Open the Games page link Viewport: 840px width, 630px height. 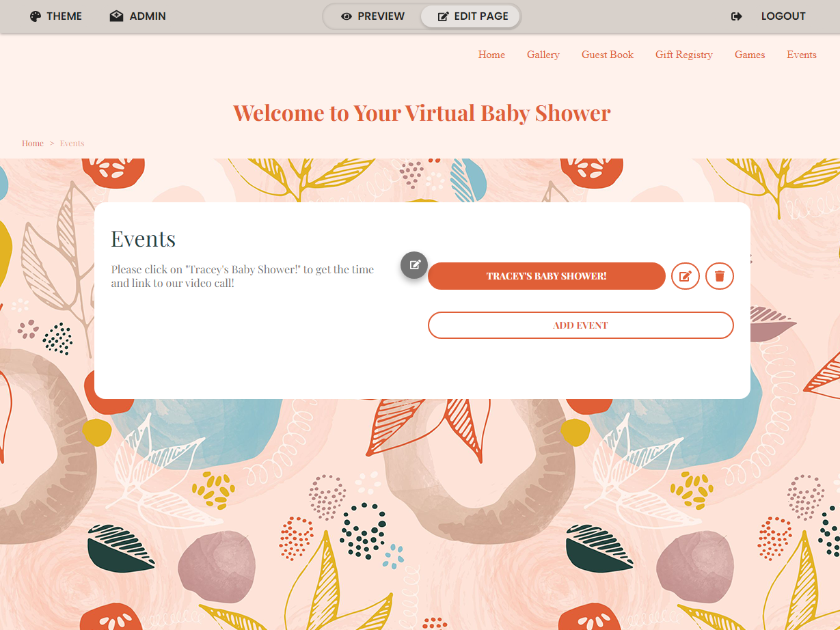[750, 55]
